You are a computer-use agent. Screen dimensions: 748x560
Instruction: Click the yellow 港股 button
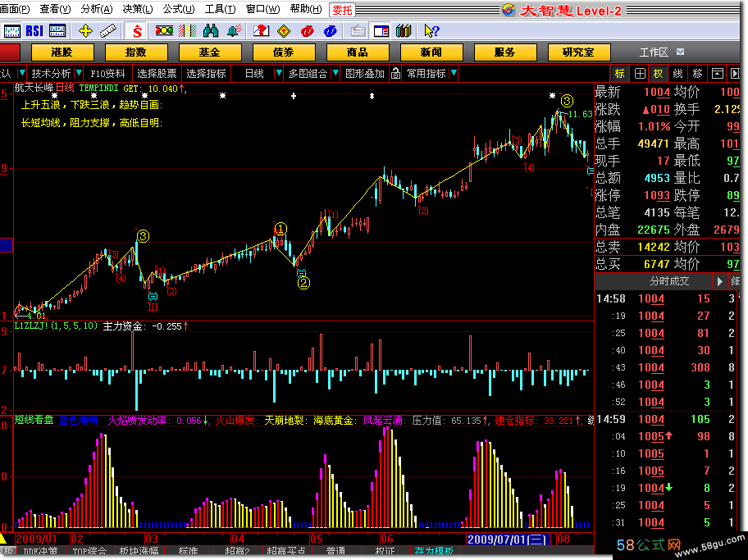click(x=62, y=52)
